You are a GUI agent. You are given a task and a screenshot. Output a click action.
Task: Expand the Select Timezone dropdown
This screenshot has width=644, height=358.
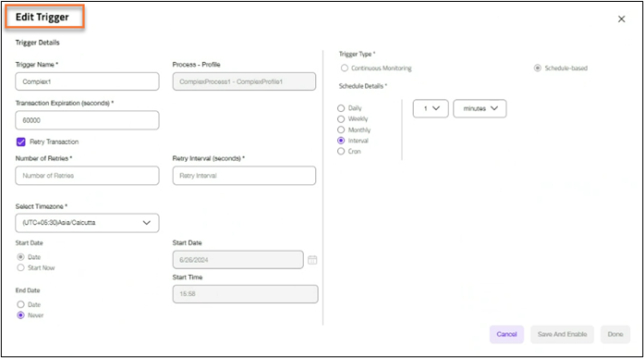pos(87,223)
